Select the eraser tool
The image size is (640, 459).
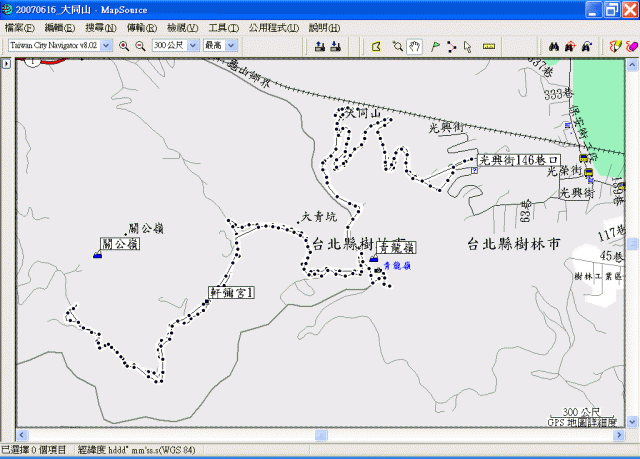(631, 46)
